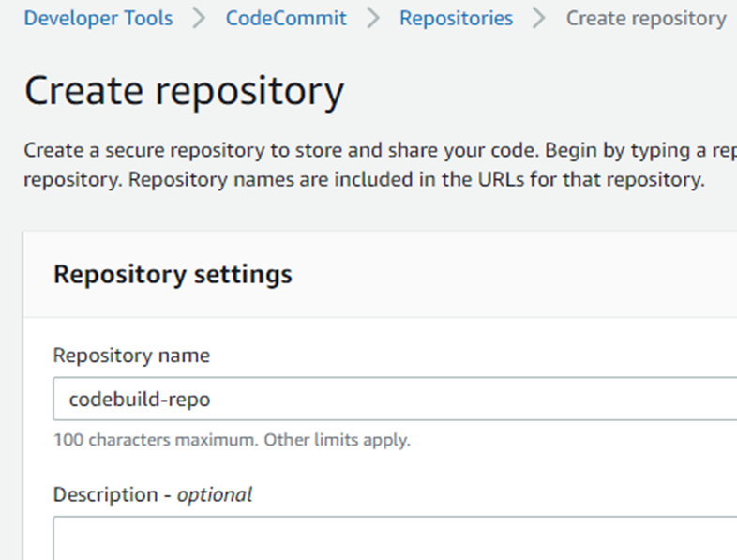Viewport: 737px width, 560px height.
Task: Click the italic word "optional"
Action: [218, 494]
